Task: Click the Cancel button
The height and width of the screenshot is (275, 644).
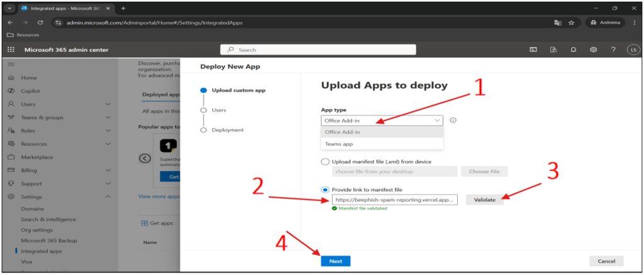Action: click(606, 261)
